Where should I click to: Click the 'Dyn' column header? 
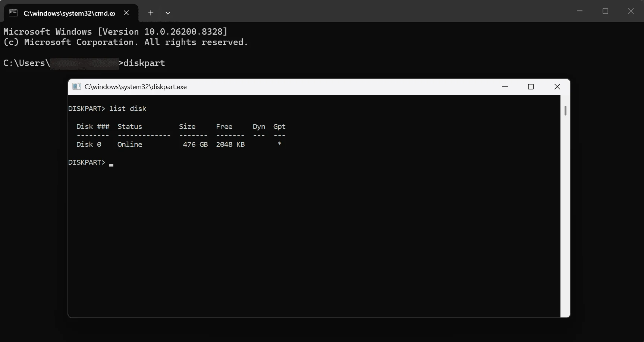click(x=259, y=127)
